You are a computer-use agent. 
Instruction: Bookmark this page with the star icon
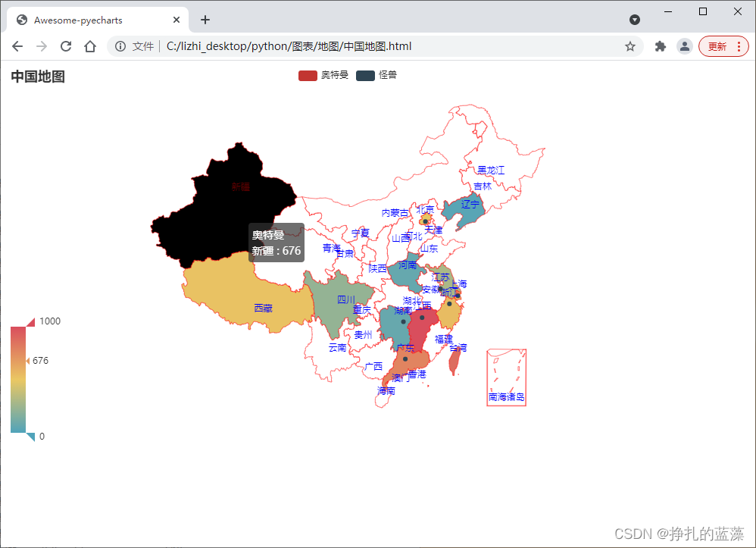[x=629, y=46]
